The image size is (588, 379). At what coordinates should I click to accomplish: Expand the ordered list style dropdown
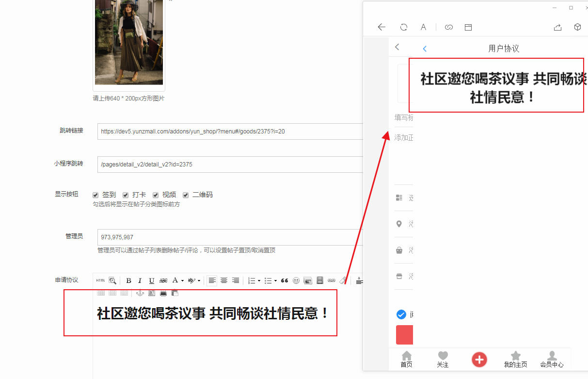[x=259, y=280]
